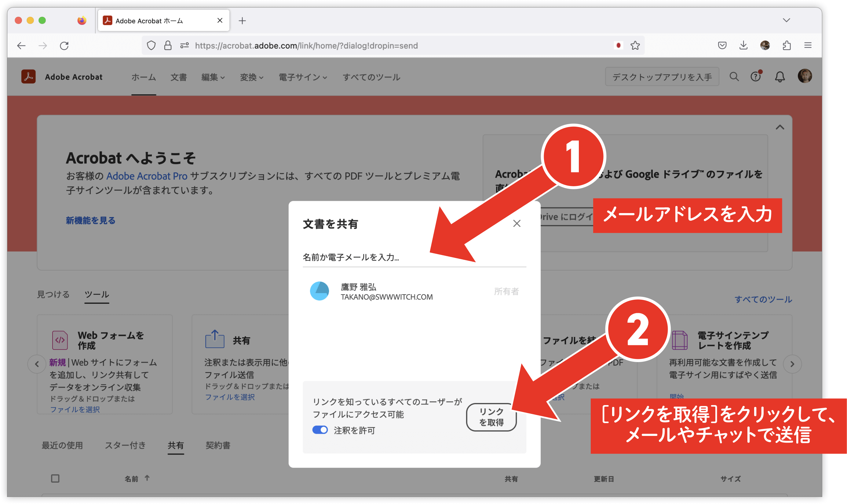
Task: Collapse the welcome banner chevron
Action: [x=780, y=127]
